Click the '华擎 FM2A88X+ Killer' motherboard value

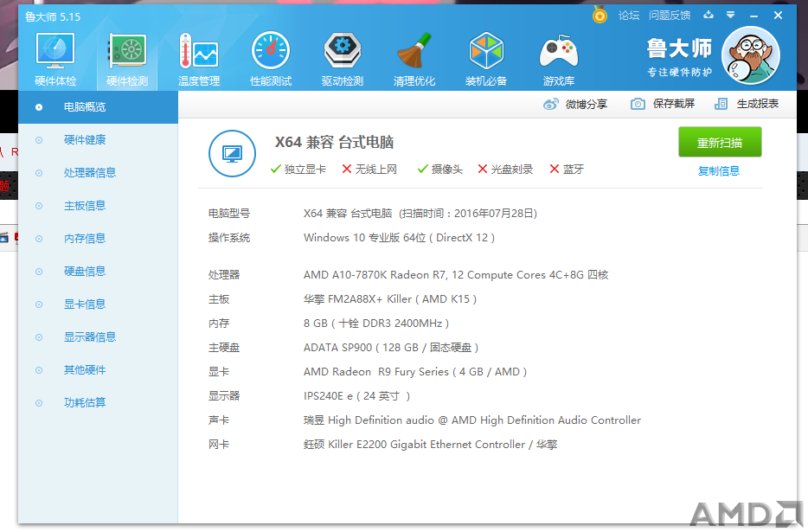[357, 299]
